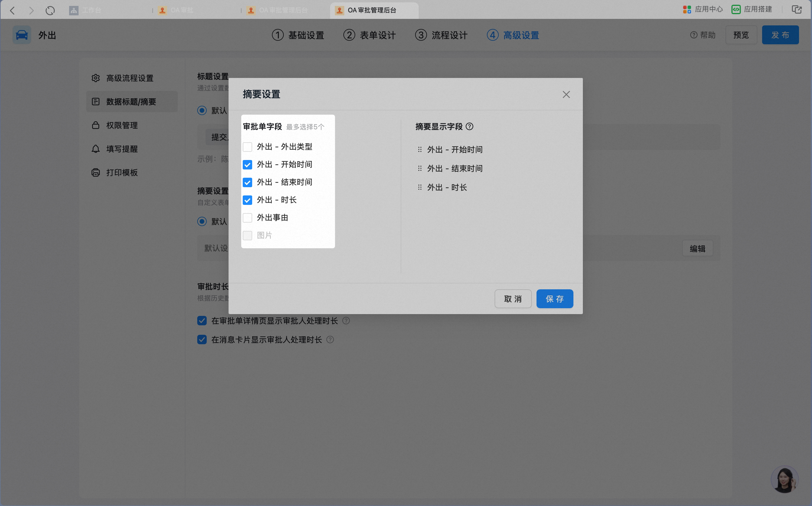Image resolution: width=812 pixels, height=506 pixels.
Task: Go to step 表单设计
Action: click(x=369, y=35)
